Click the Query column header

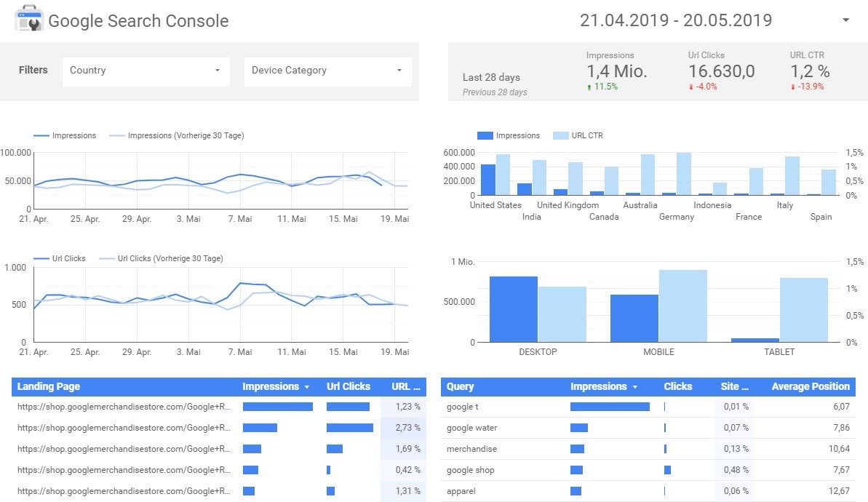[460, 386]
